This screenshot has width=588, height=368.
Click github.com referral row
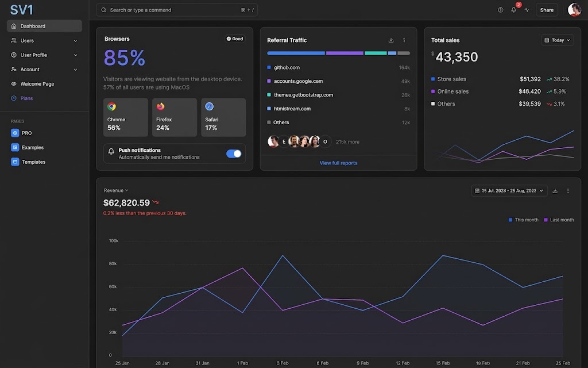click(x=338, y=68)
